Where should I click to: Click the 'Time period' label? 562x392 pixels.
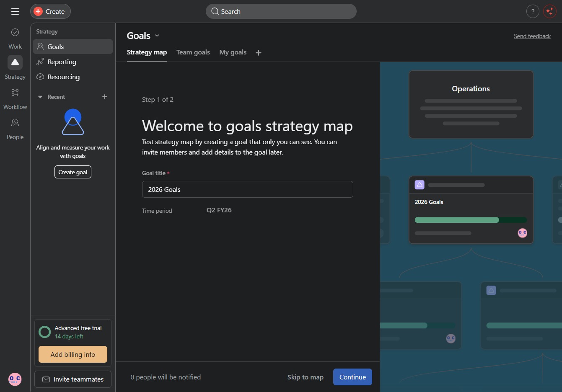coord(157,211)
